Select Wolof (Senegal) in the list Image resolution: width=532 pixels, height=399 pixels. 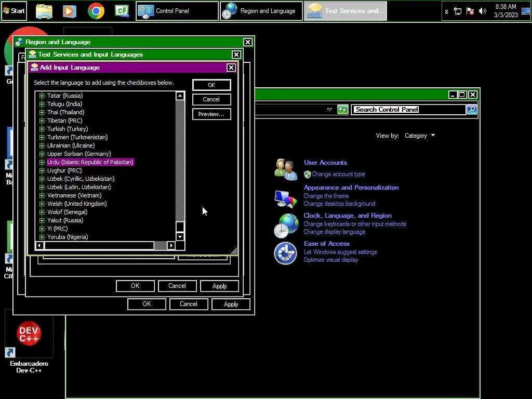[67, 212]
